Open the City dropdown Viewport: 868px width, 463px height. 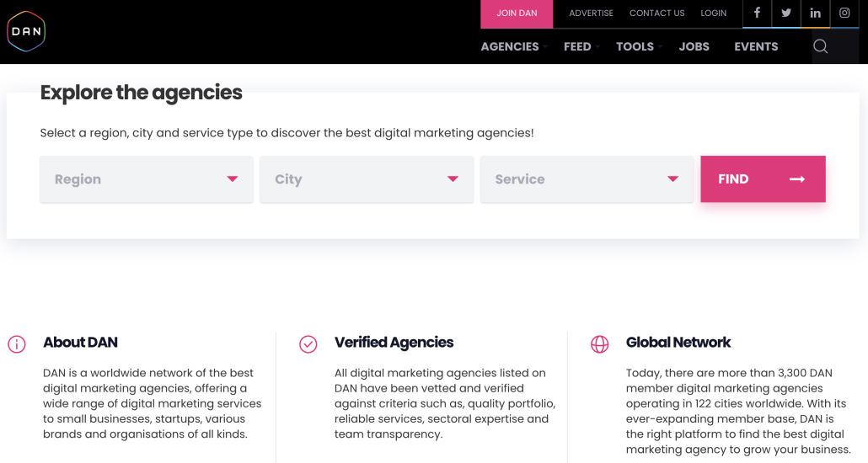[367, 179]
